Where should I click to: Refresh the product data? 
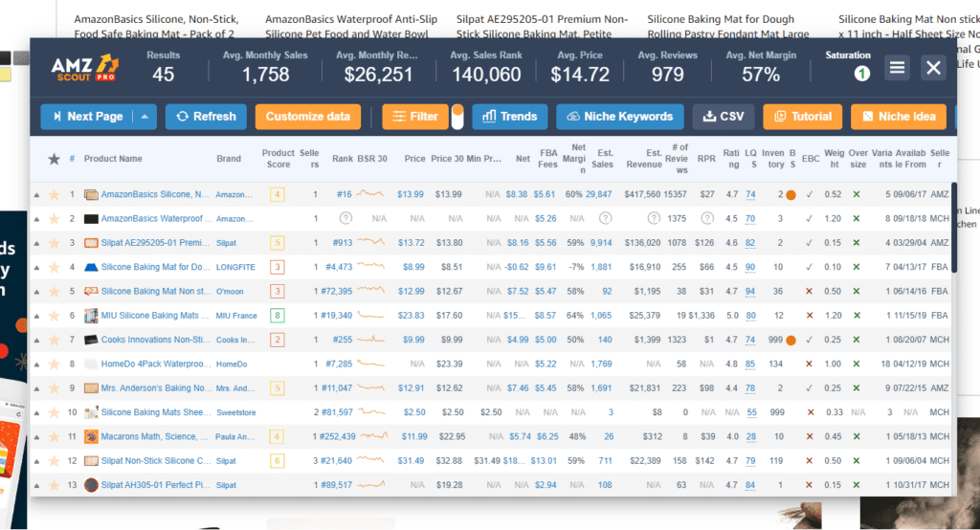pyautogui.click(x=206, y=117)
